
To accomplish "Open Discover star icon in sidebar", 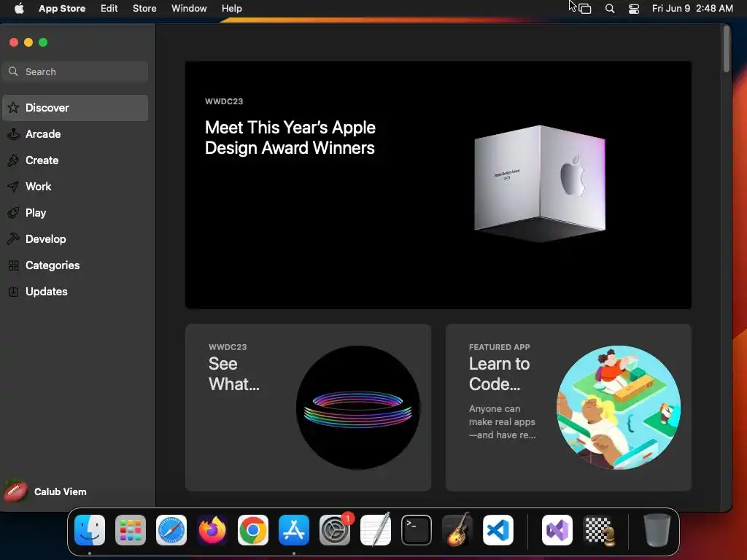I will point(13,108).
